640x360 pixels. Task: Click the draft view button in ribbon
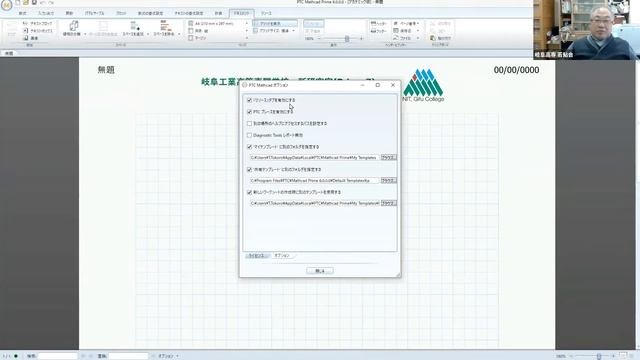click(x=313, y=31)
